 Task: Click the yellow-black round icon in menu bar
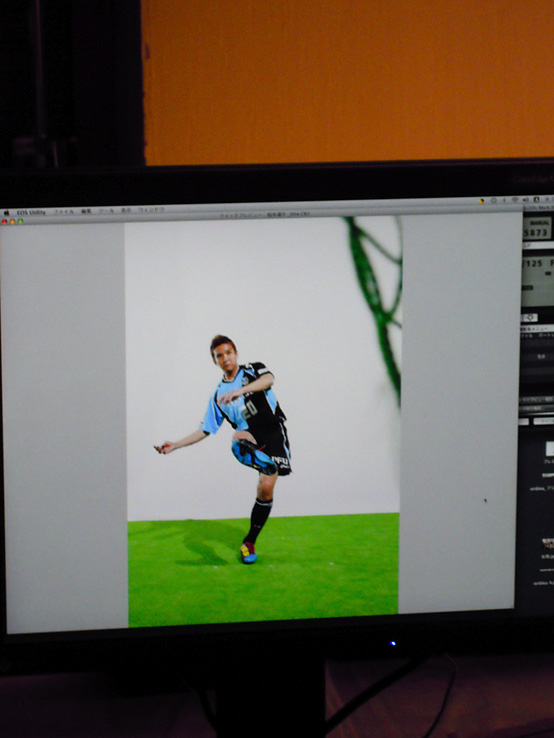482,201
